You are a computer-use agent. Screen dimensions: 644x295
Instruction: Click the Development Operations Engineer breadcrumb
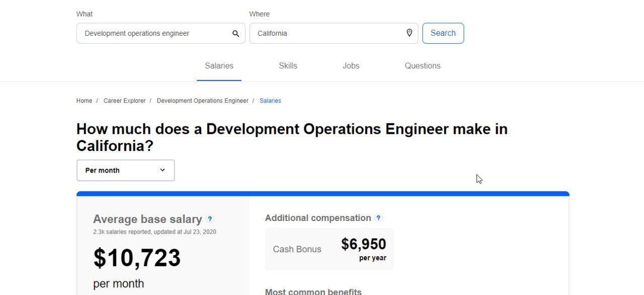202,101
